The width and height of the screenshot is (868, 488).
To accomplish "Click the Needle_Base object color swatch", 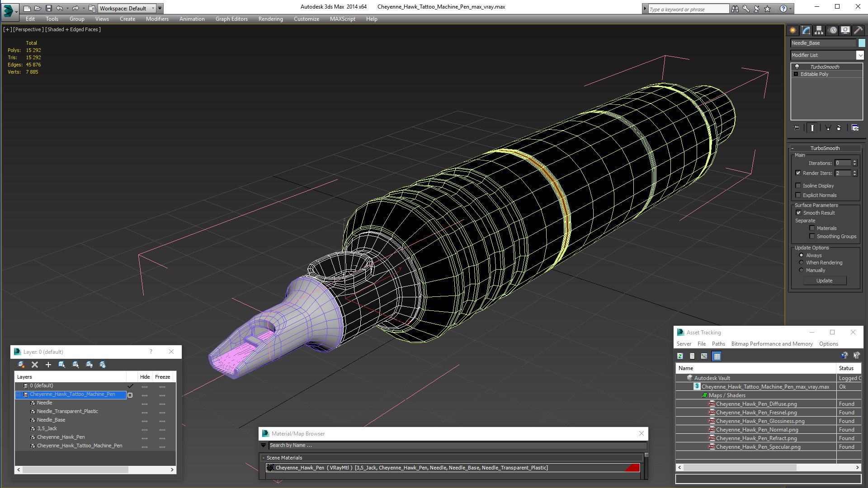I will pos(862,43).
